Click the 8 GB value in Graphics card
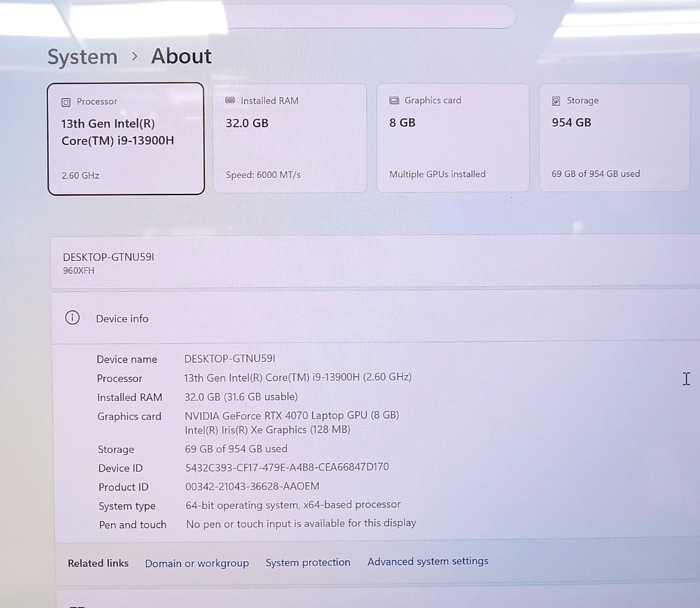The image size is (700, 608). click(402, 123)
